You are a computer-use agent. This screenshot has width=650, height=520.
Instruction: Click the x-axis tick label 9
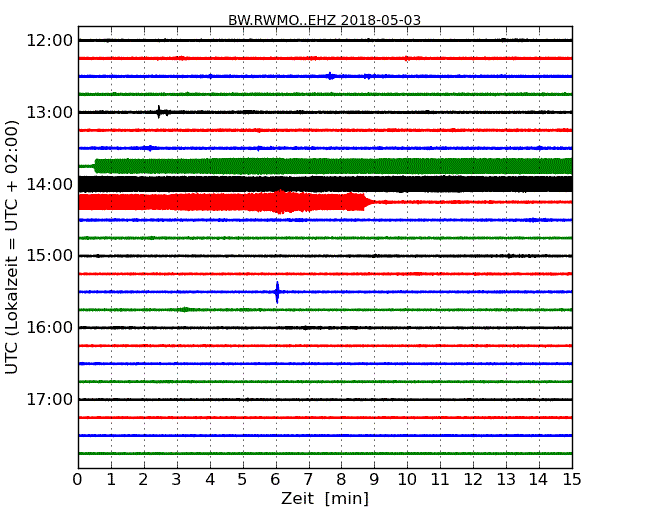pyautogui.click(x=374, y=480)
